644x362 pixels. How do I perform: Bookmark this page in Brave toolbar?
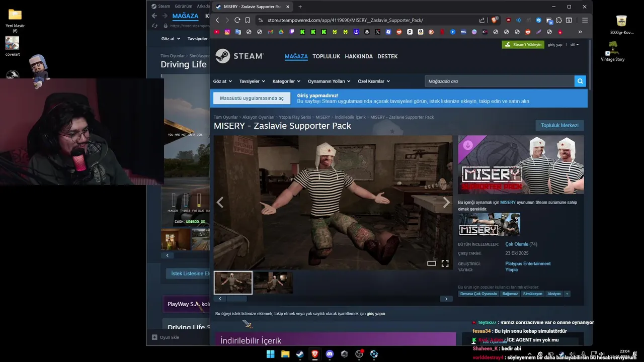tap(248, 20)
